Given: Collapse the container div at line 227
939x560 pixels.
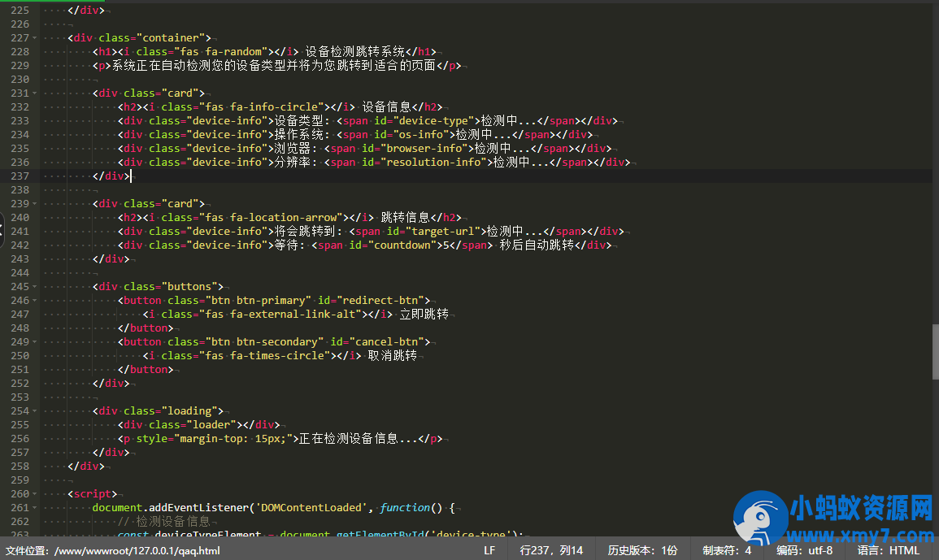Looking at the screenshot, I should click(x=35, y=37).
